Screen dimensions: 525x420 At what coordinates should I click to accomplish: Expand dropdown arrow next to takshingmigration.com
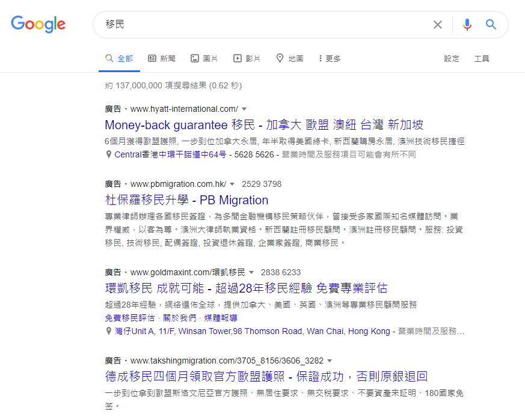[330, 361]
